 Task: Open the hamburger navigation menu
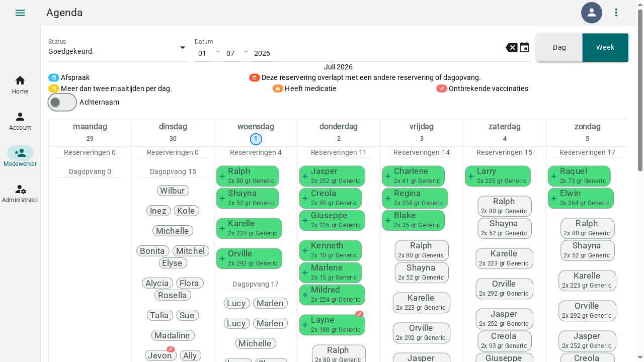pyautogui.click(x=20, y=13)
